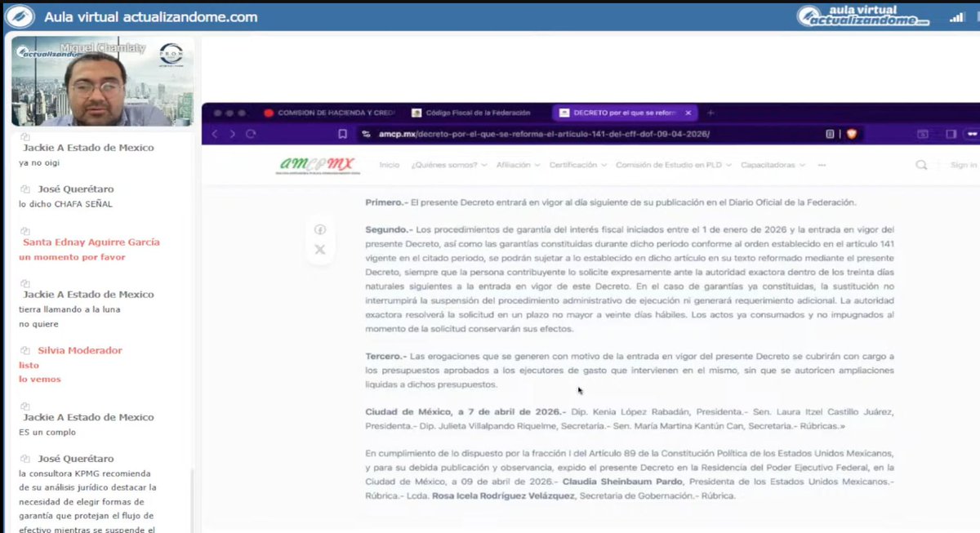Expand the "¿Quiénes somos?" dropdown

[x=447, y=165]
